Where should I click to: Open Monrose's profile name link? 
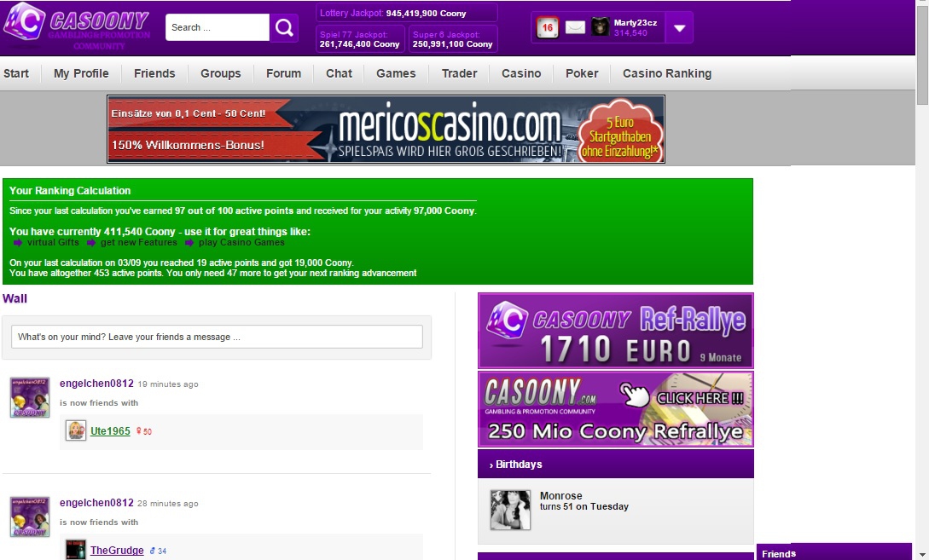(560, 496)
